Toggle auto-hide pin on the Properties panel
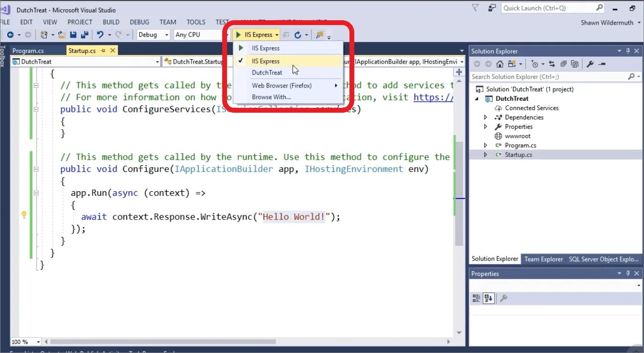The height and width of the screenshot is (353, 644). [x=628, y=274]
